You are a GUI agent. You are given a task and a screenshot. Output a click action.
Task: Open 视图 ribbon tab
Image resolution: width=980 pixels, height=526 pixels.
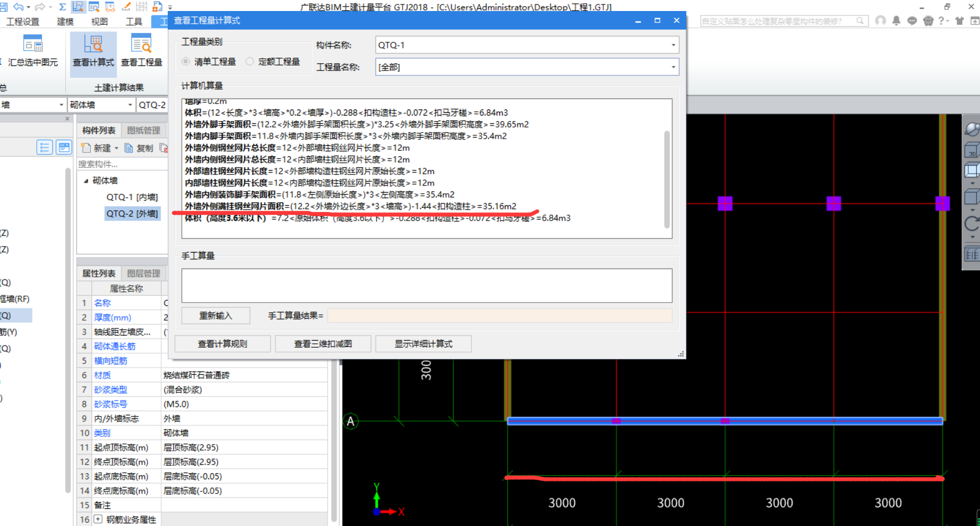(x=100, y=21)
